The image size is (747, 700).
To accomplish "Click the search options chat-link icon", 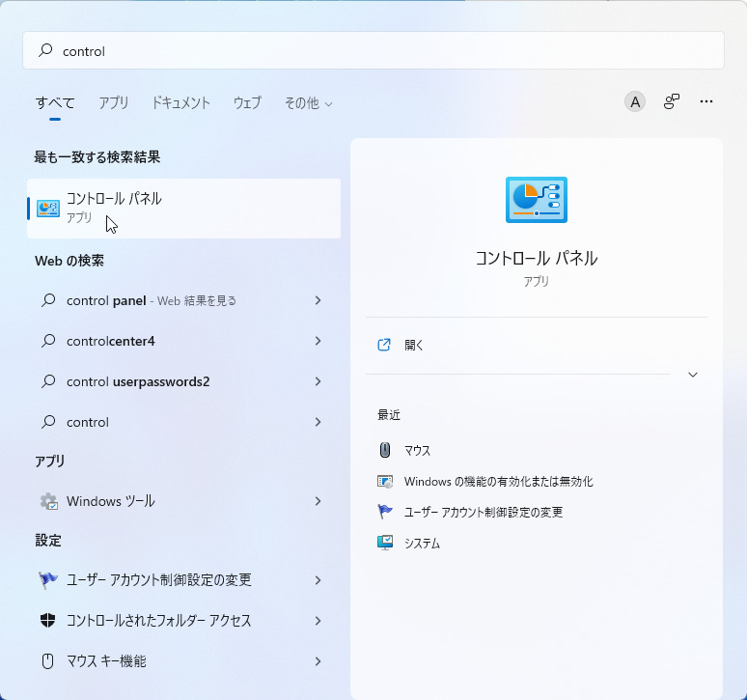I will click(672, 101).
